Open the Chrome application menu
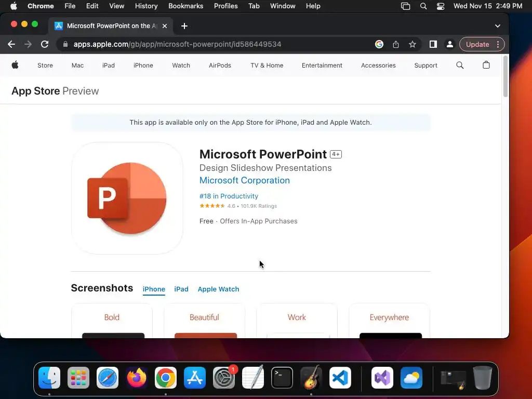 pyautogui.click(x=41, y=6)
